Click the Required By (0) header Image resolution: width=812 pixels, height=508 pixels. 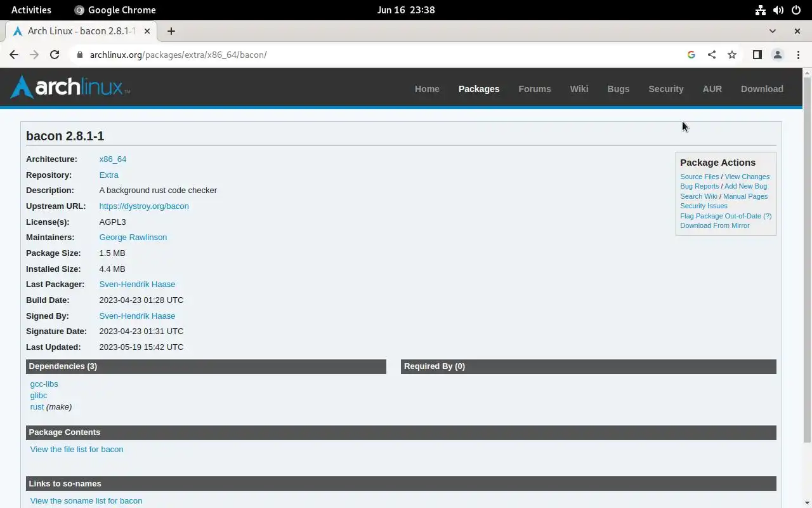tap(589, 366)
